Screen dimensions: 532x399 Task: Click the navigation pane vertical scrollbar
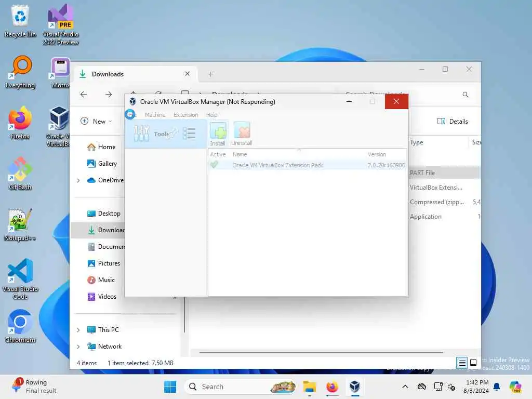coord(184,314)
